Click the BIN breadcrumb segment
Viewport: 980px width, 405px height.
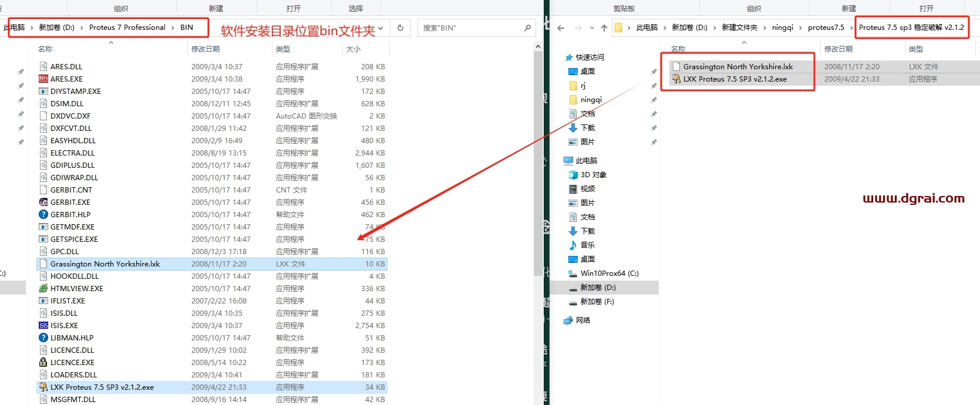[187, 28]
